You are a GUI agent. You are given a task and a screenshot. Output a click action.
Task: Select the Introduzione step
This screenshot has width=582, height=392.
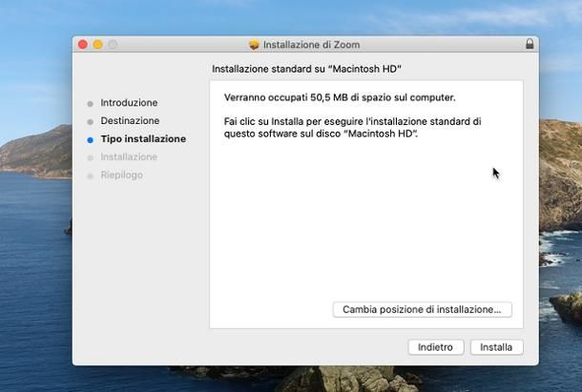(129, 102)
